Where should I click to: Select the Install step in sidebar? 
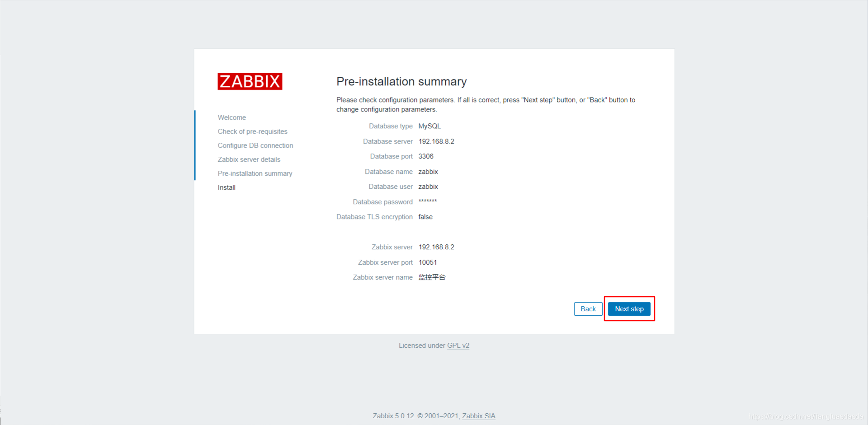[x=226, y=187]
